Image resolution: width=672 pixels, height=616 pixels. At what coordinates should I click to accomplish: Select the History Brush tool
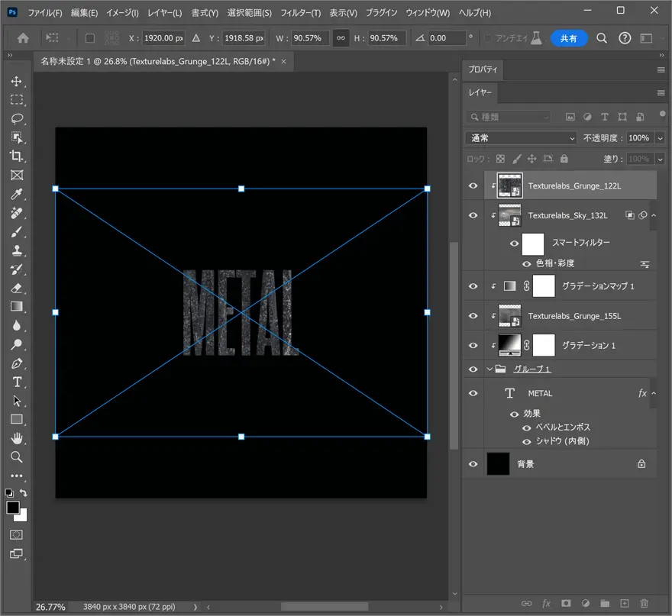(x=17, y=269)
